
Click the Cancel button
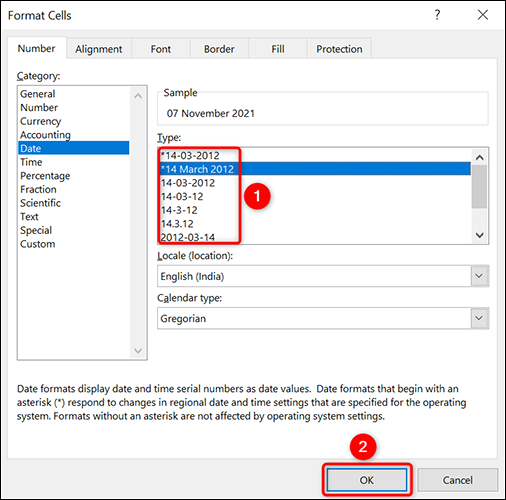coord(458,480)
